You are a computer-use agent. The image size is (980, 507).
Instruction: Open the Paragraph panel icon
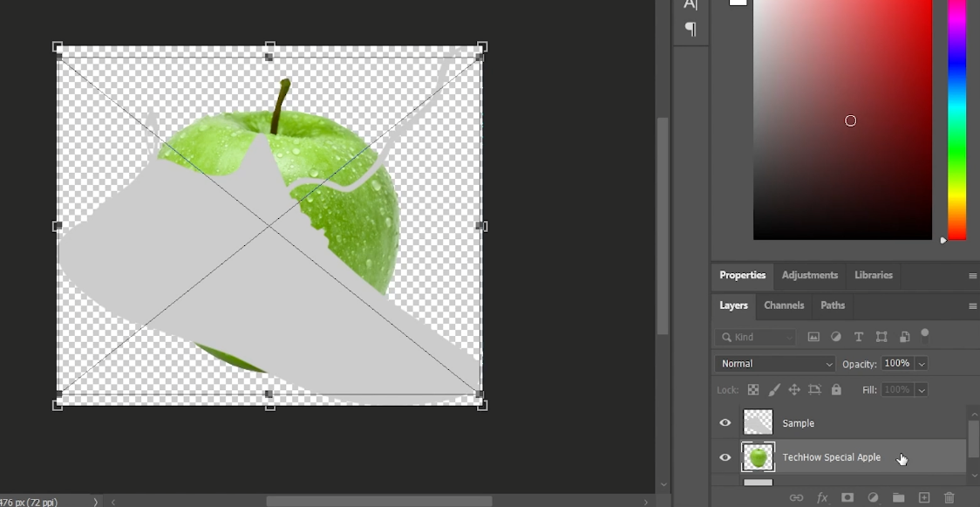coord(691,29)
